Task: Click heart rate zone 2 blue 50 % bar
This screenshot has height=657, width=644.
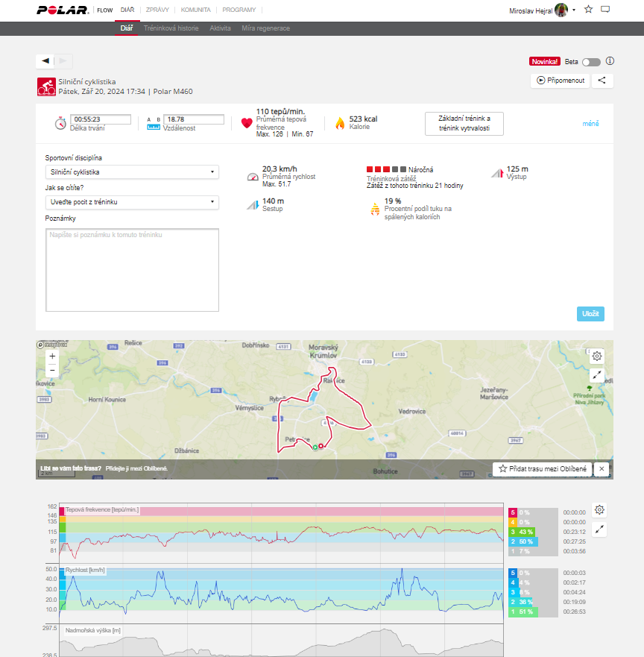Action: (523, 541)
